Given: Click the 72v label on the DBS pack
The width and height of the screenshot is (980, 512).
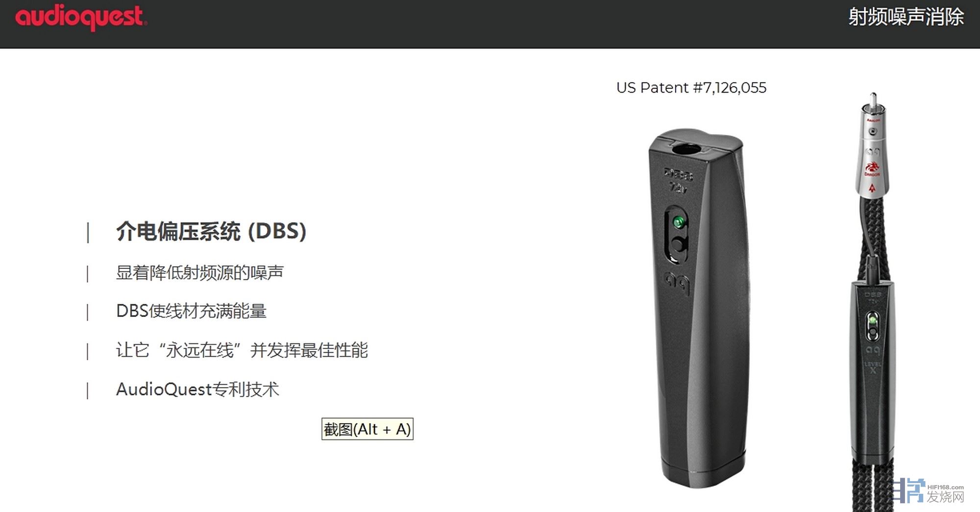Looking at the screenshot, I should click(678, 187).
